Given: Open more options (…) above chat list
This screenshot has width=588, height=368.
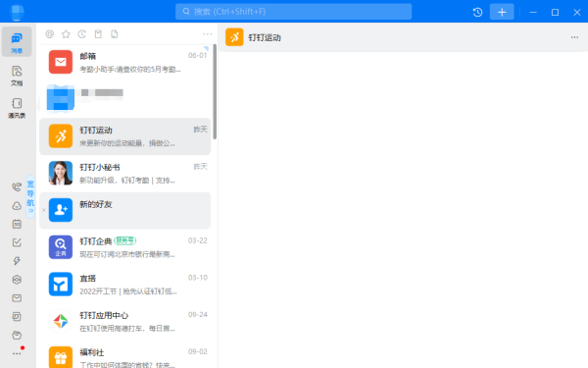Looking at the screenshot, I should [x=208, y=34].
